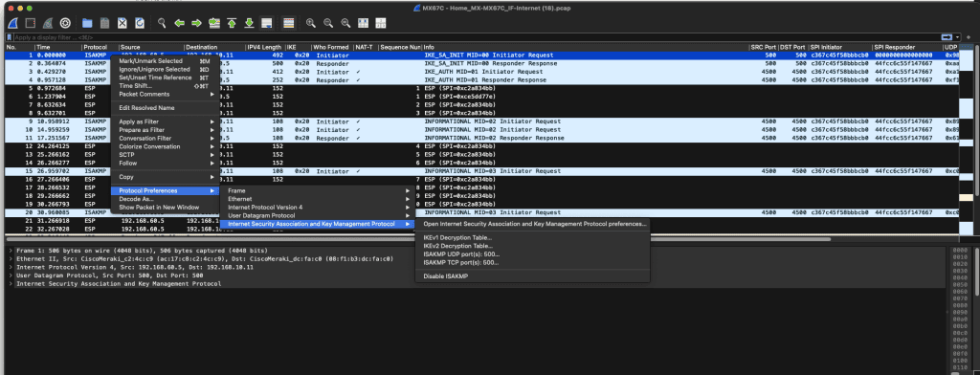Jump to first packet icon

click(232, 23)
